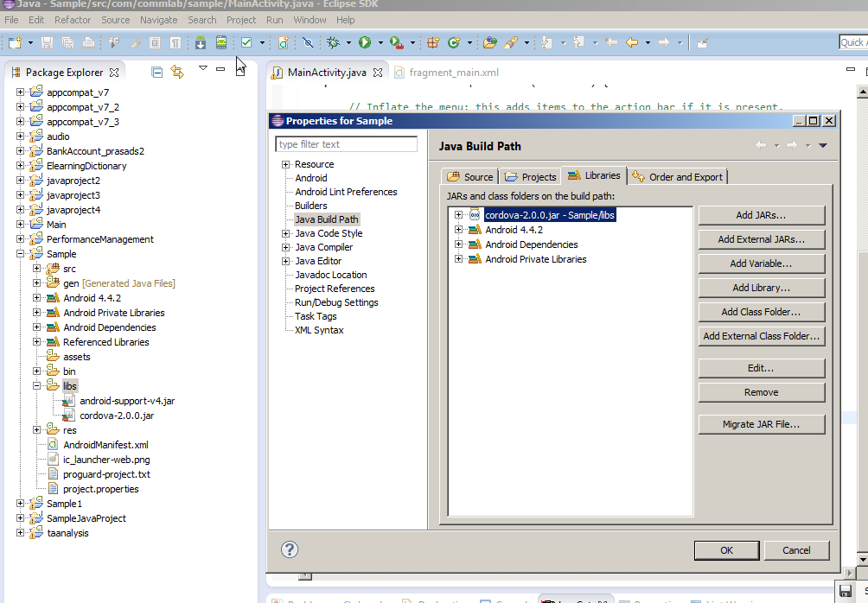This screenshot has width=868, height=603.
Task: Collapse all in Package Explorer
Action: 156,73
